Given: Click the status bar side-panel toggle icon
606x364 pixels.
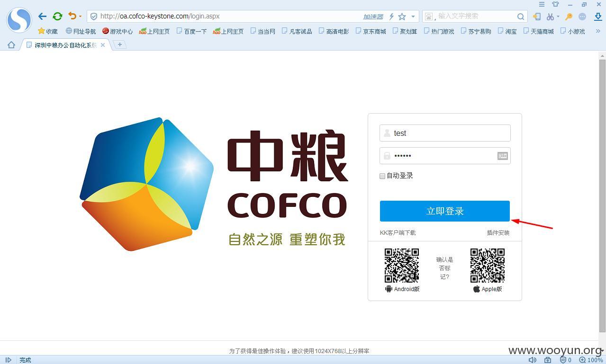Looking at the screenshot, I should 8,360.
